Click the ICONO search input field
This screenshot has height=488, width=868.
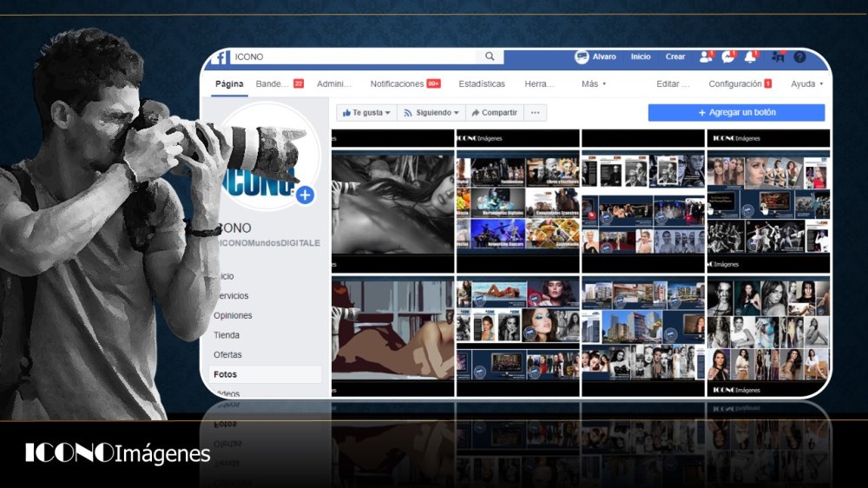(x=353, y=56)
